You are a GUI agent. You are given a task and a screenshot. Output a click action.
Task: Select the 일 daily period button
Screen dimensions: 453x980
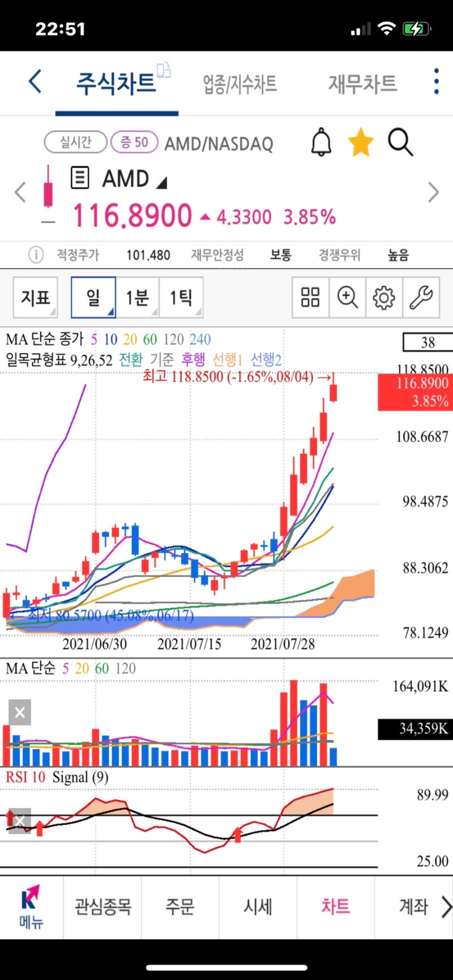click(93, 297)
